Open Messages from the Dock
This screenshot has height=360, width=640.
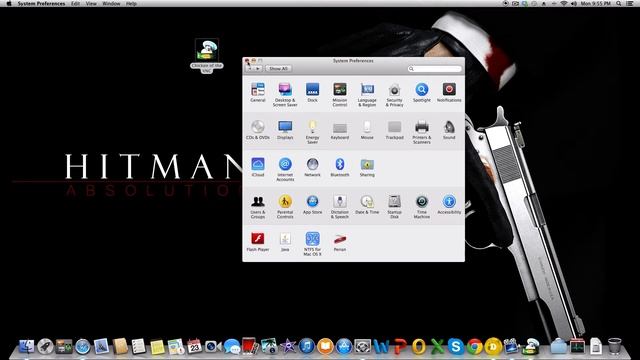(x=232, y=347)
